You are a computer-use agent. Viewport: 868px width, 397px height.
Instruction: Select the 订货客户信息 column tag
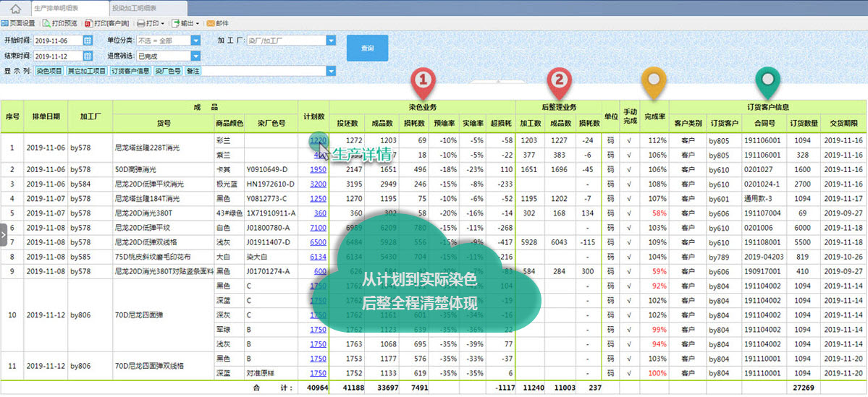[130, 71]
